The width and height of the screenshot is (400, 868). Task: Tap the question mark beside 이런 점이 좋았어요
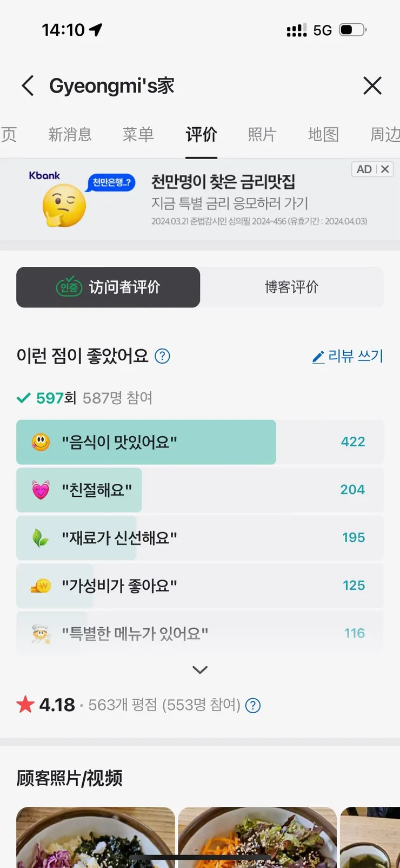pyautogui.click(x=162, y=356)
